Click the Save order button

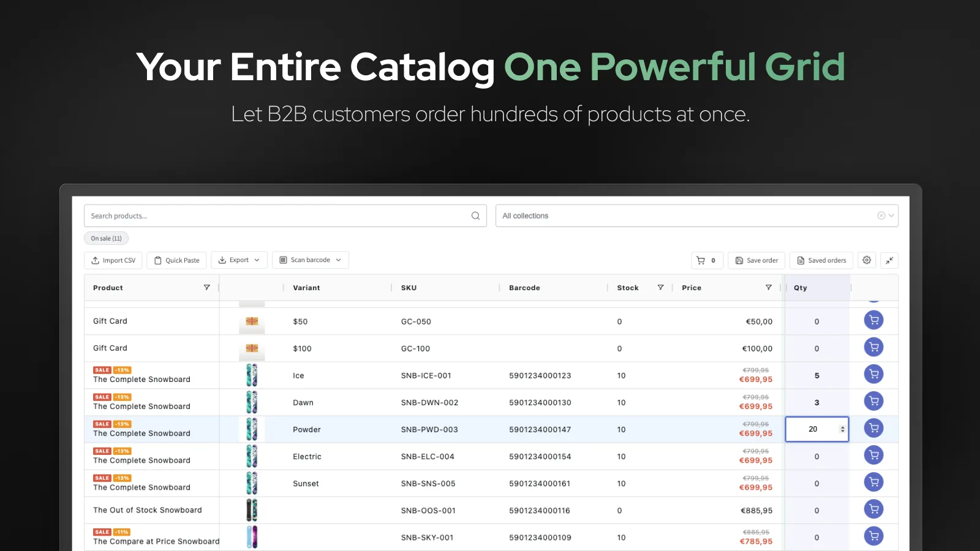pos(756,260)
